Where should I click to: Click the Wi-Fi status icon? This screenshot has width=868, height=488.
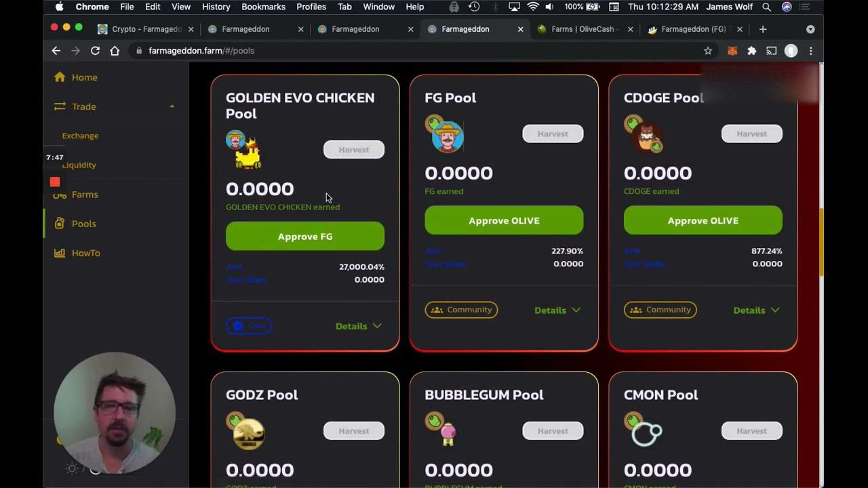coord(533,7)
